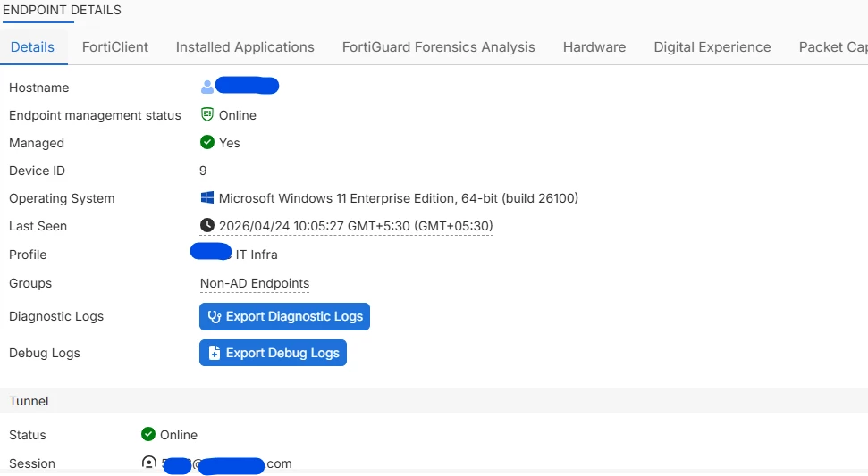Open the Digital Experience tab
The height and width of the screenshot is (476, 868).
(712, 47)
